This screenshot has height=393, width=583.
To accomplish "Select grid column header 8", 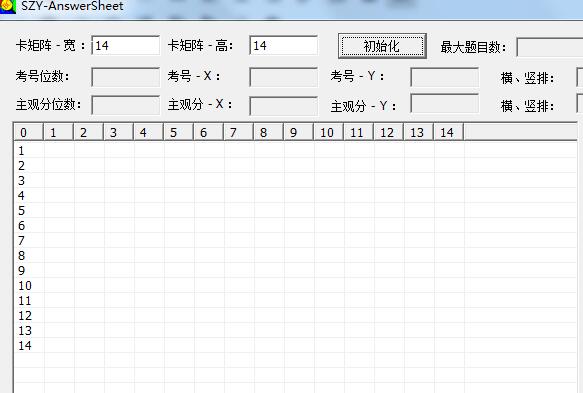I will click(x=268, y=132).
